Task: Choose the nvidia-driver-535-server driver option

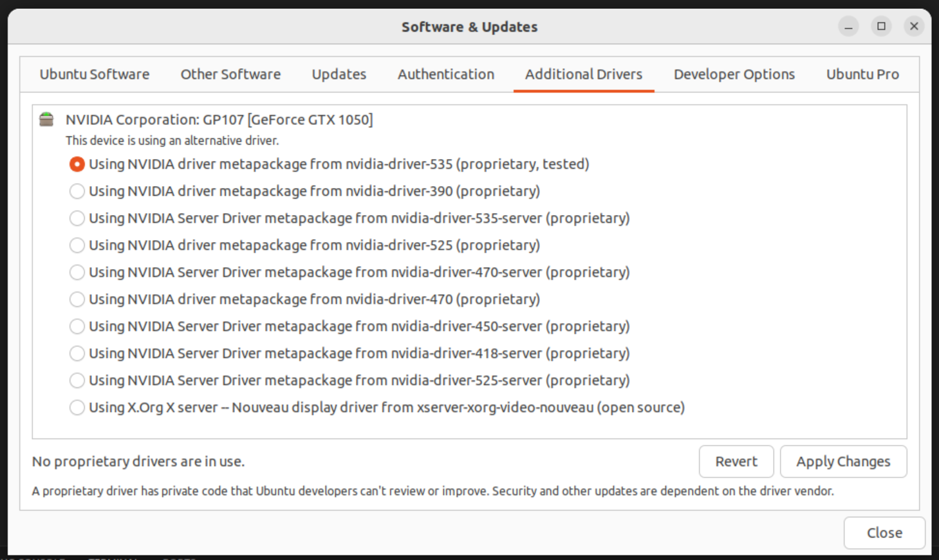Action: pos(77,219)
